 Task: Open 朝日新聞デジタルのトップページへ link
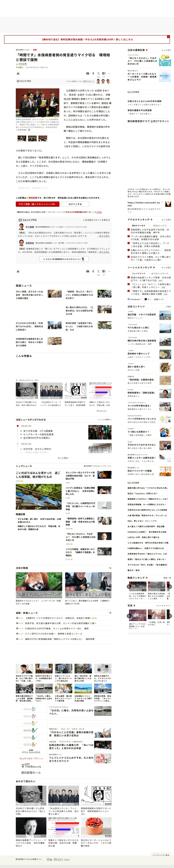click(x=98, y=466)
